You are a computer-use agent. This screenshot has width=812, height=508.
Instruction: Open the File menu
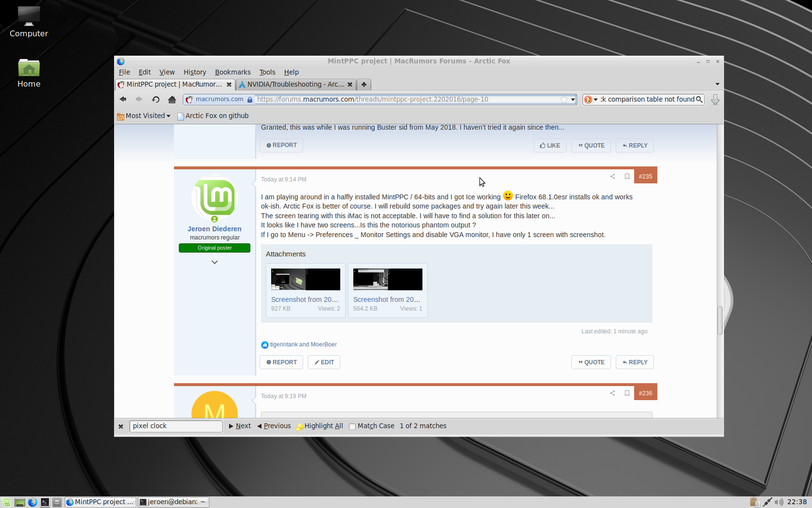pos(124,72)
